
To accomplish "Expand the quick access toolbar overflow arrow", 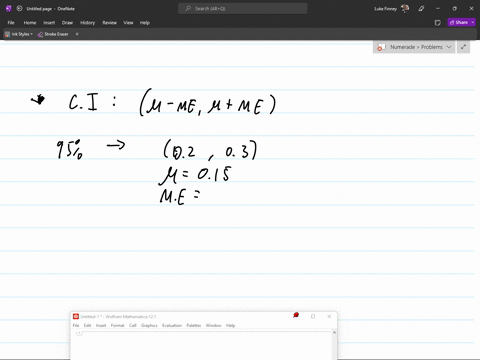I will tap(77, 34).
